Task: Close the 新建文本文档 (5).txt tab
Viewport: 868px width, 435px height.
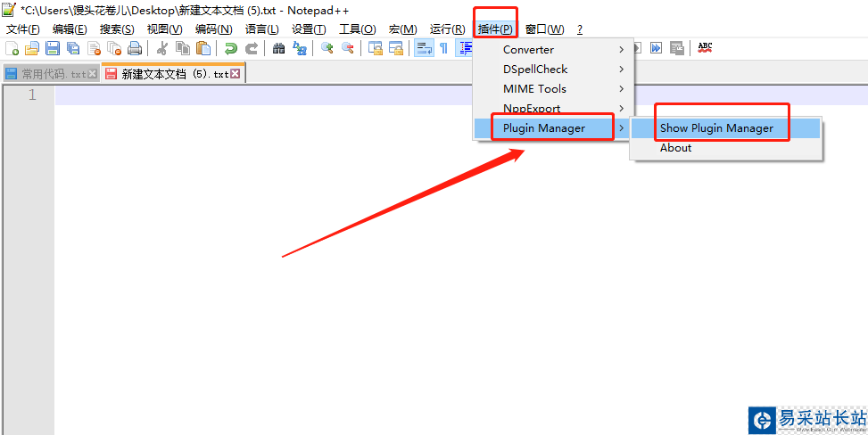Action: [236, 74]
